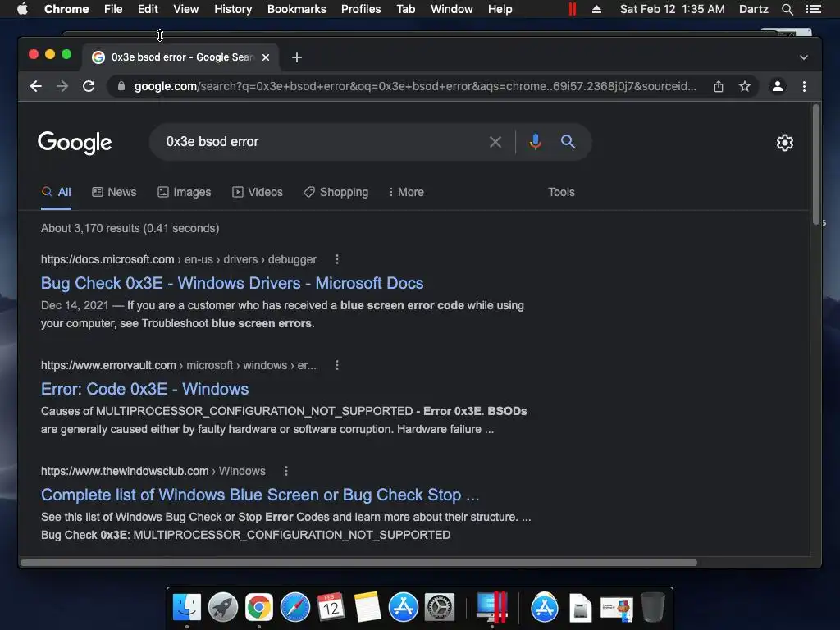Open Calendar from the Dock

click(331, 608)
